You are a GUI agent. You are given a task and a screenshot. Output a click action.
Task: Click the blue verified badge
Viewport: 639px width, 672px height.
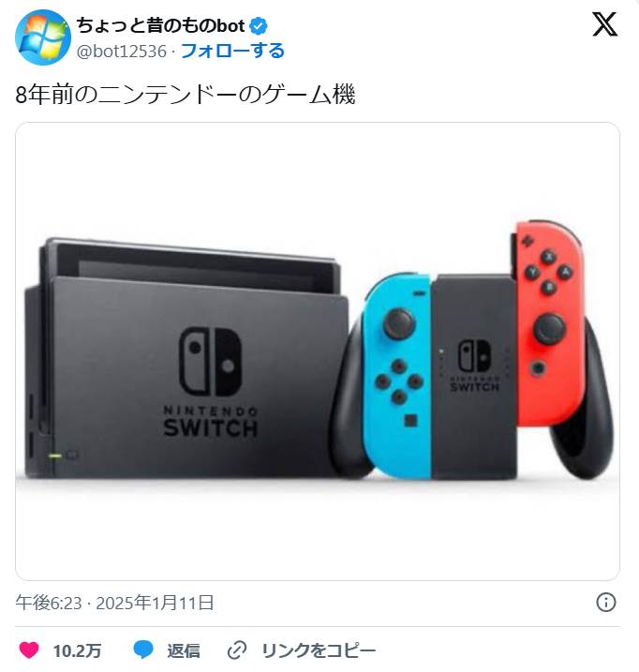tap(258, 26)
